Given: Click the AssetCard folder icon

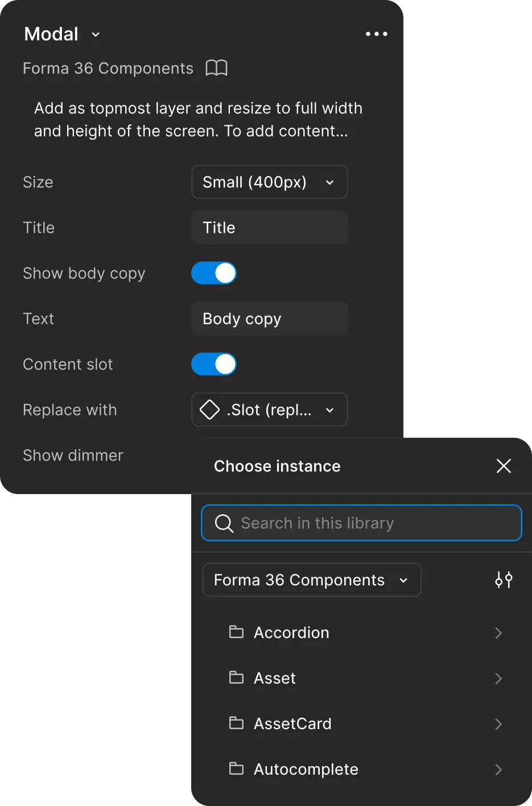Looking at the screenshot, I should (236, 723).
